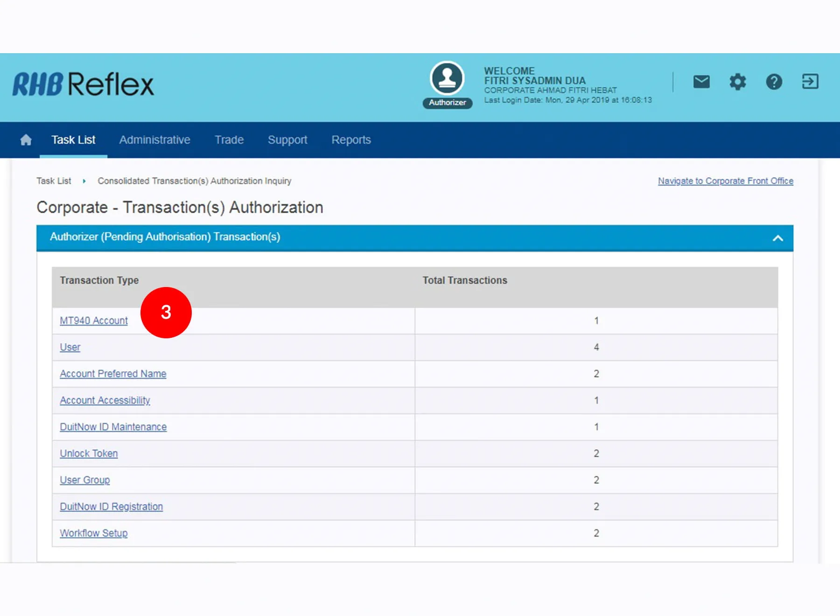Click the Authorizer profile avatar icon

(x=447, y=78)
